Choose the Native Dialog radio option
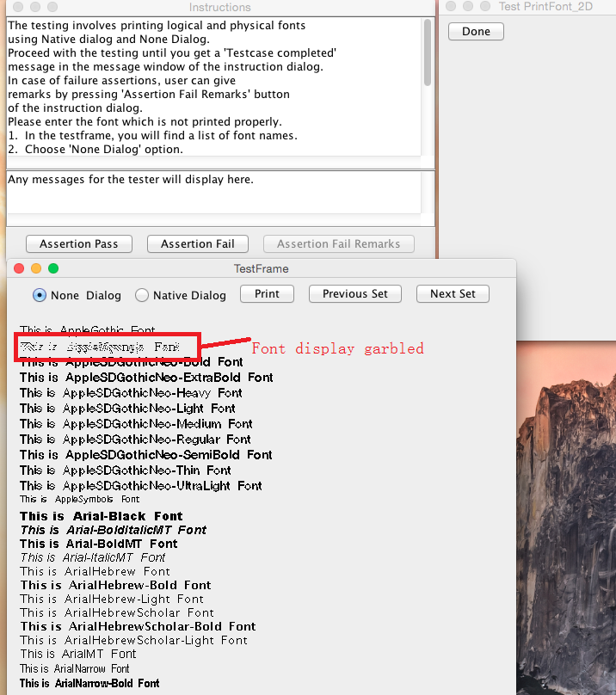The height and width of the screenshot is (695, 616). (x=142, y=295)
